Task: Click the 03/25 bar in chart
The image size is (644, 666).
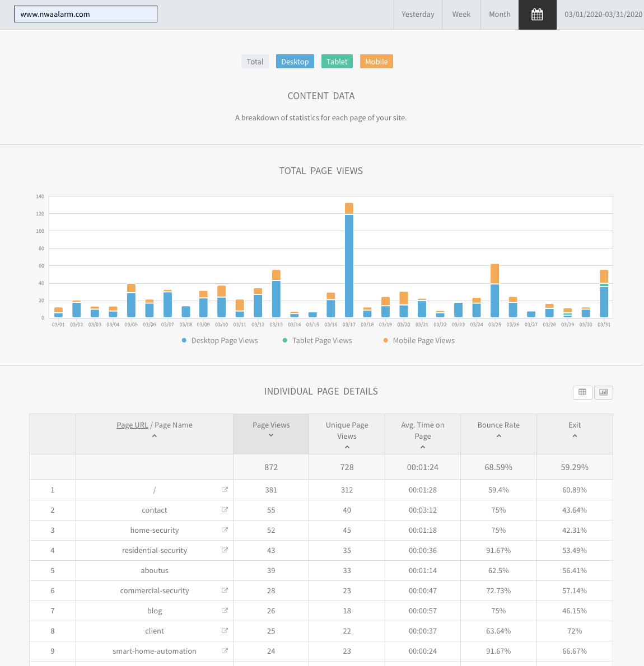Action: point(495,290)
